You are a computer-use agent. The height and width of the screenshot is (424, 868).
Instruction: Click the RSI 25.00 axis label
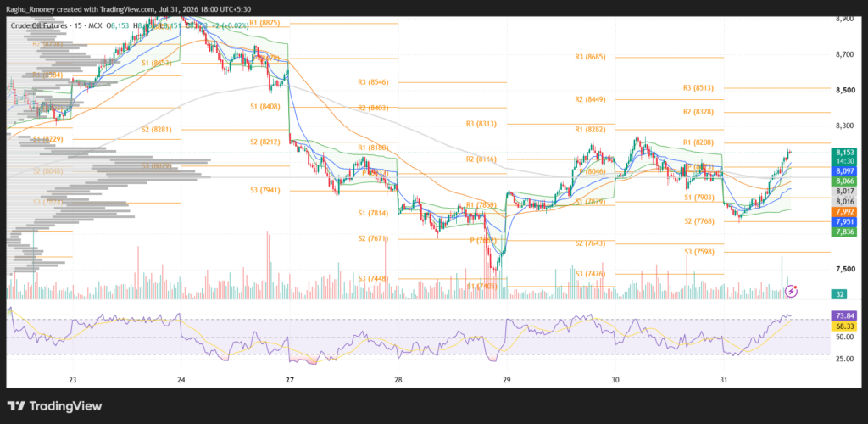coord(844,360)
